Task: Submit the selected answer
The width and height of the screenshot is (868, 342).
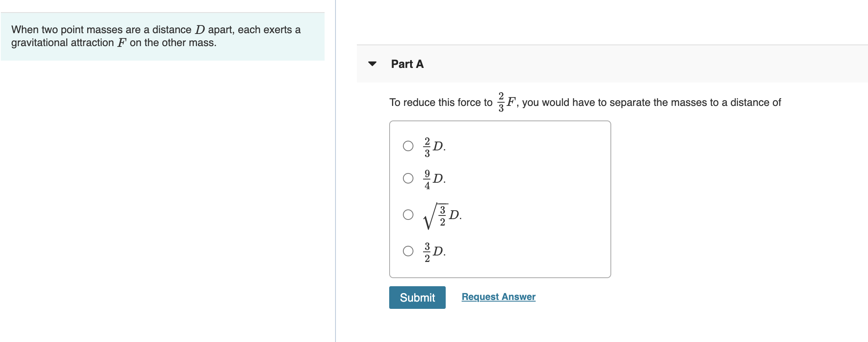Action: click(x=417, y=298)
